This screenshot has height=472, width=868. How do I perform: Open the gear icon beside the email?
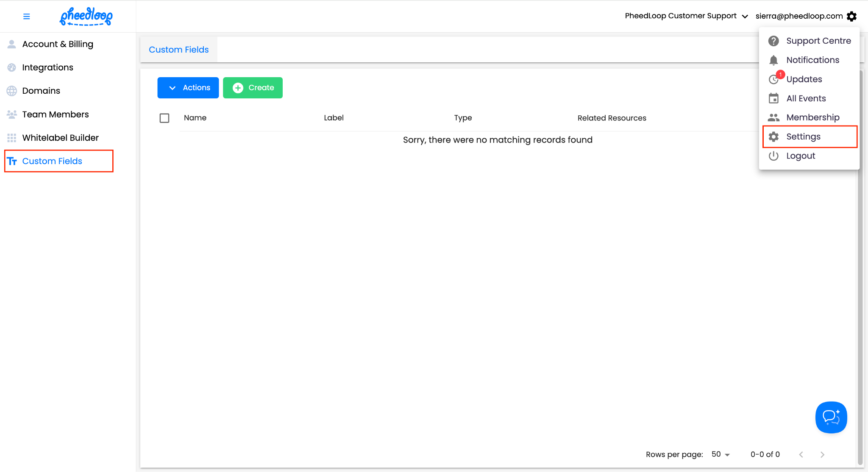(852, 16)
